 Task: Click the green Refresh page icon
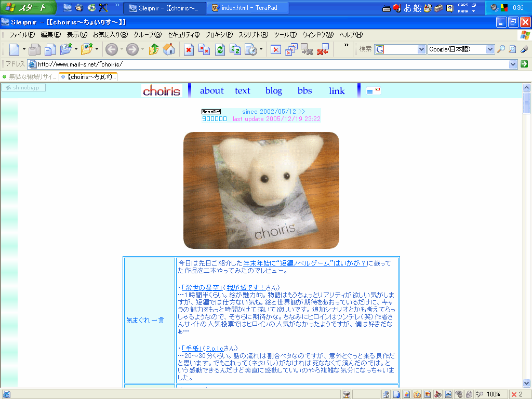220,49
